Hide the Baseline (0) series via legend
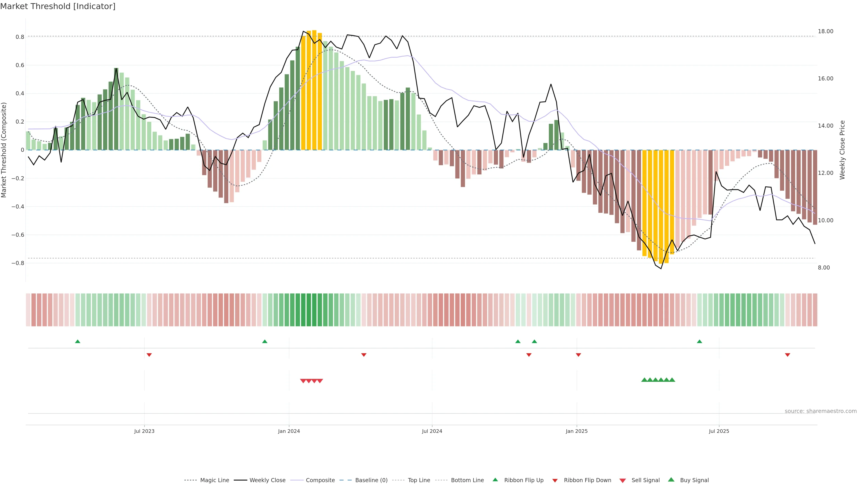This screenshot has width=868, height=488. [371, 480]
